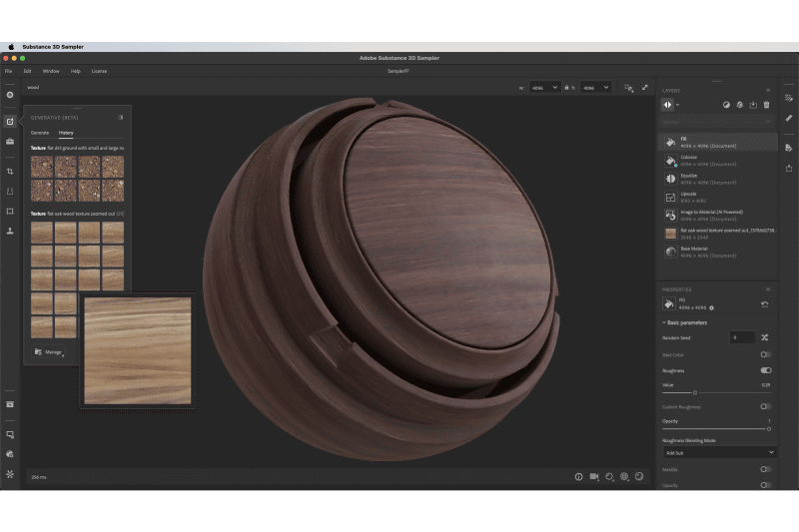The image size is (799, 532).
Task: Click the monitor icon in lower left sidebar
Action: point(10,434)
